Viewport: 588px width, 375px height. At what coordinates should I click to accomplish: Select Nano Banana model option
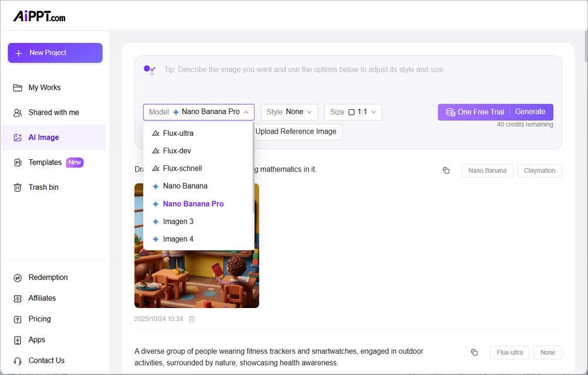point(185,186)
